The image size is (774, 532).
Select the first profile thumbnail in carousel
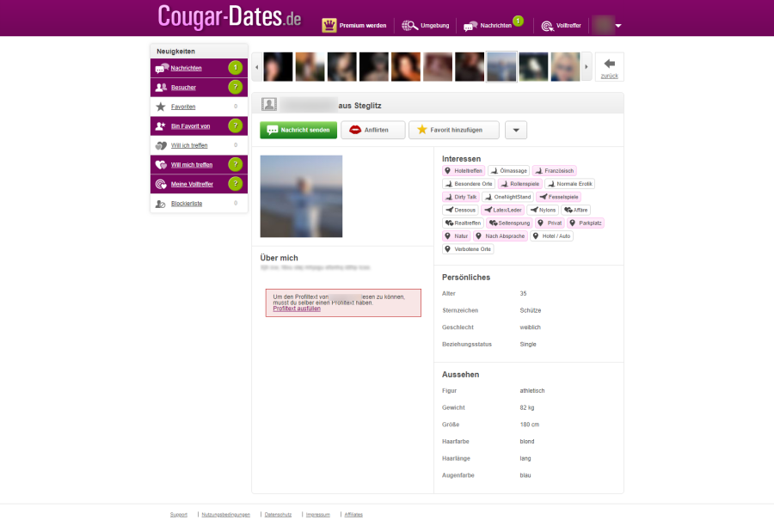coord(278,67)
